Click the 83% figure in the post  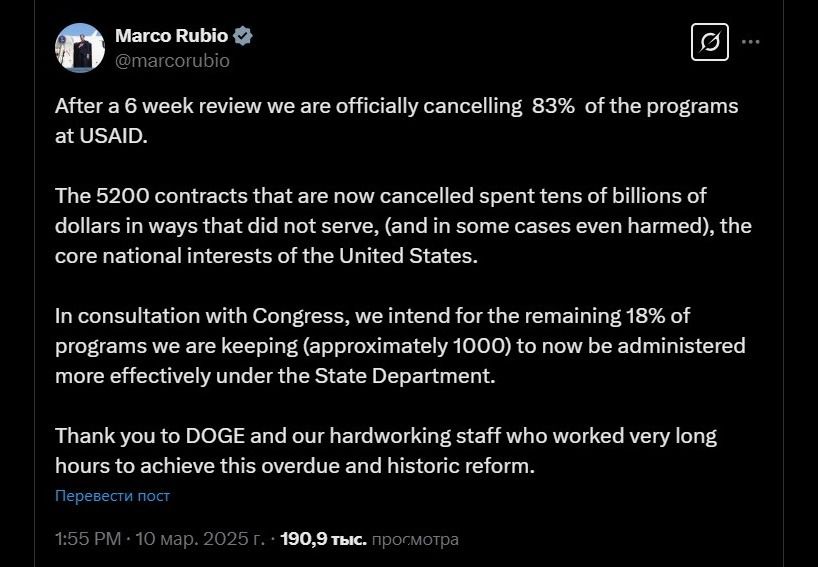point(554,106)
